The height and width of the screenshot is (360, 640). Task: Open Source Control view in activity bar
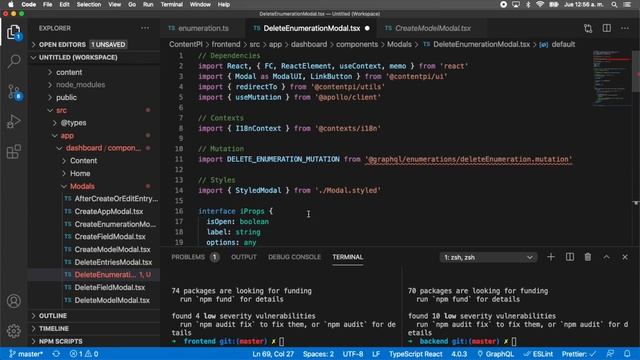pyautogui.click(x=14, y=92)
